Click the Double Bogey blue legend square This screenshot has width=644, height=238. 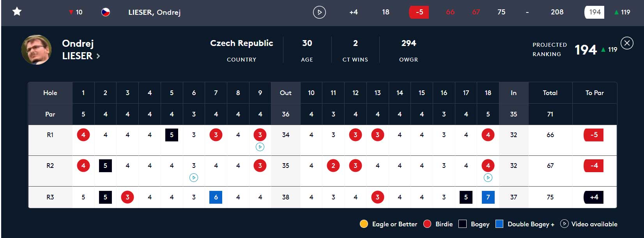tap(499, 224)
